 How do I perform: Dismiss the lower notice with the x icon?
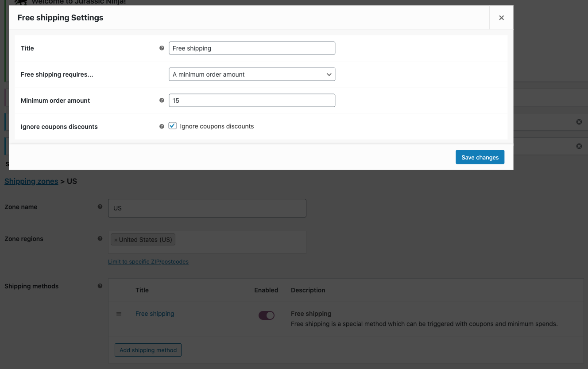579,146
